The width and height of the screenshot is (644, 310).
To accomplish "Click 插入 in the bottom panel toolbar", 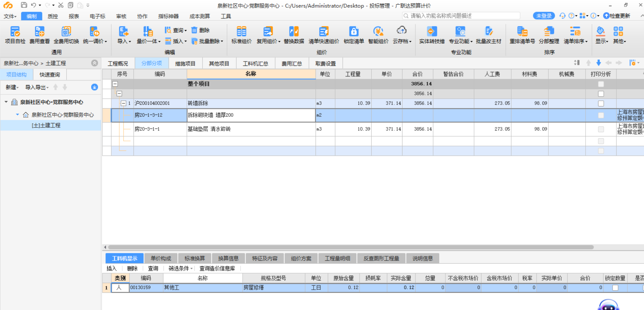I will 112,268.
